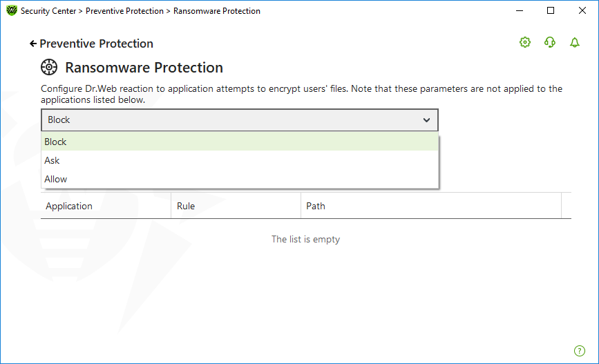Sort by the Application column header
Screen dimensions: 599x364
pos(106,206)
